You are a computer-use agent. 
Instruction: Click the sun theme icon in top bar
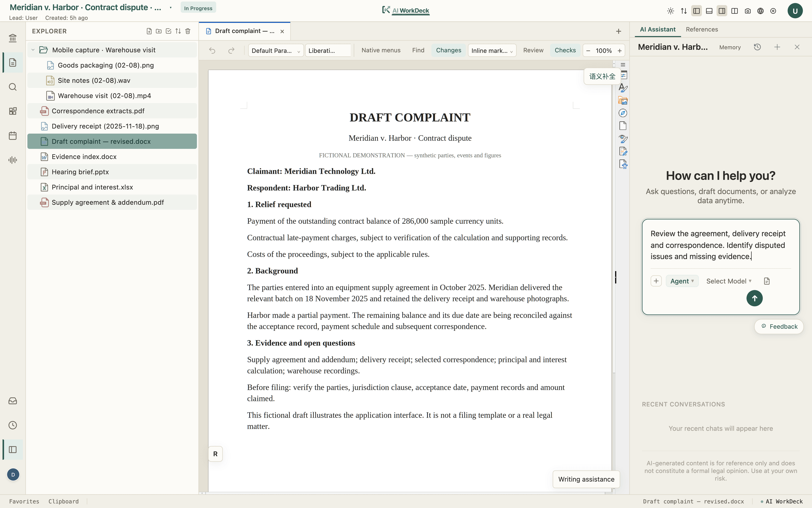(671, 11)
